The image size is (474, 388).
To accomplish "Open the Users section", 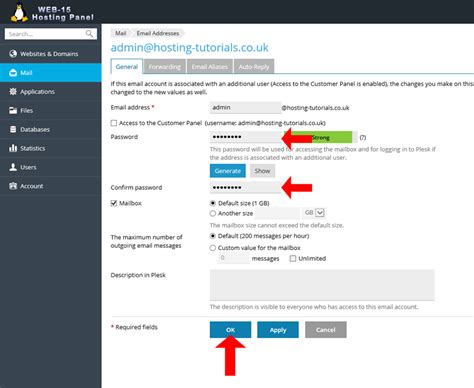I will [x=51, y=167].
